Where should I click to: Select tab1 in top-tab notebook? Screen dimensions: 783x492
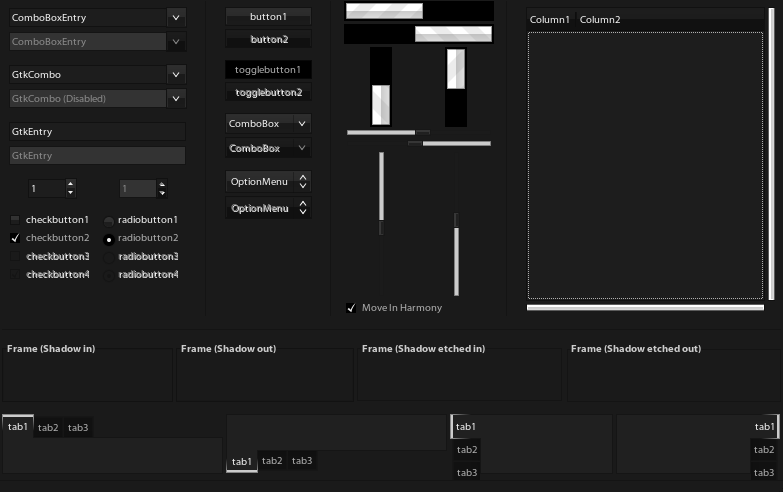[x=18, y=427]
